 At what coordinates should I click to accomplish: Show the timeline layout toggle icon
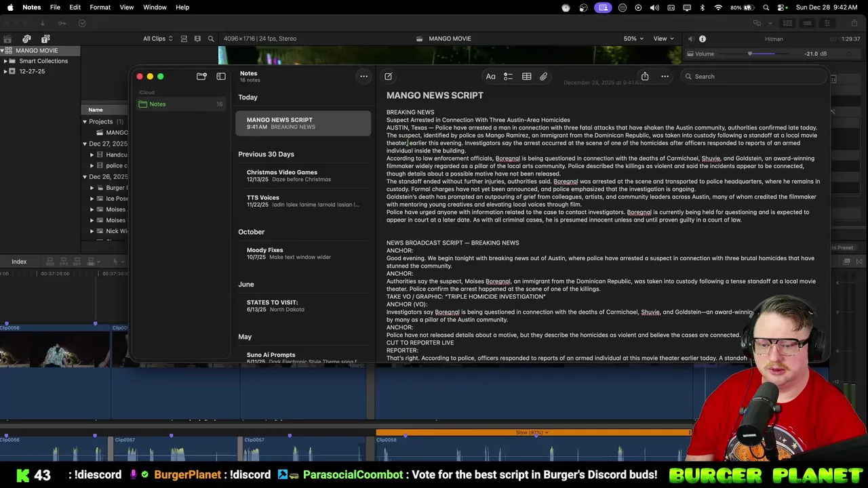point(807,23)
